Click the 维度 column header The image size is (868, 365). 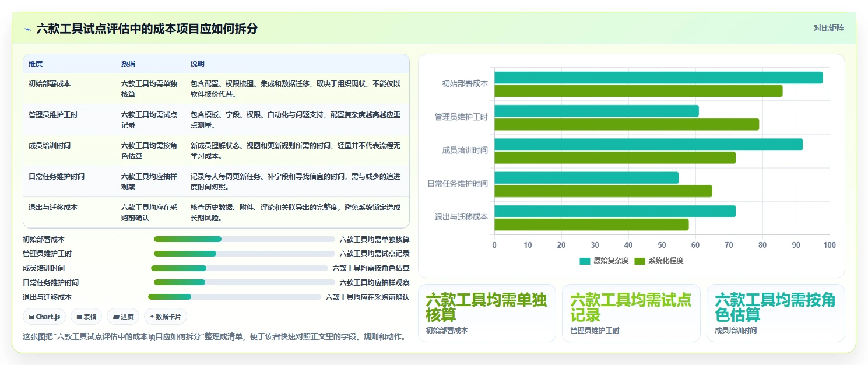[x=36, y=64]
